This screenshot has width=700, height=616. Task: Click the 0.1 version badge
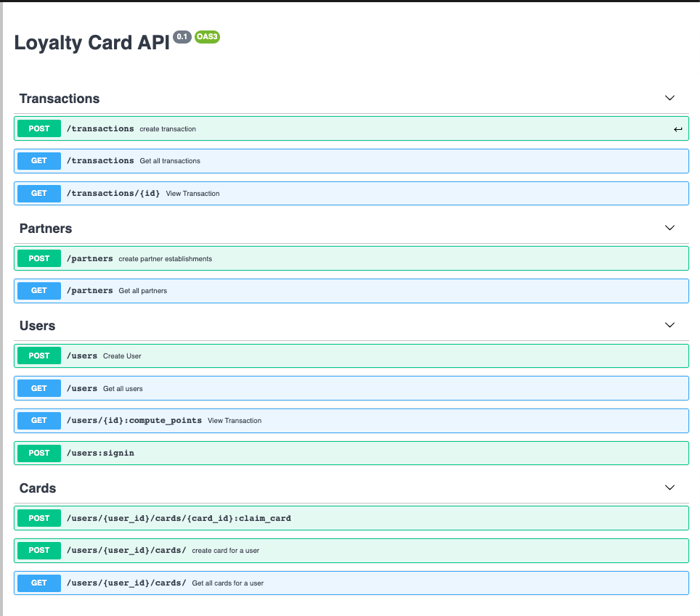pyautogui.click(x=182, y=36)
